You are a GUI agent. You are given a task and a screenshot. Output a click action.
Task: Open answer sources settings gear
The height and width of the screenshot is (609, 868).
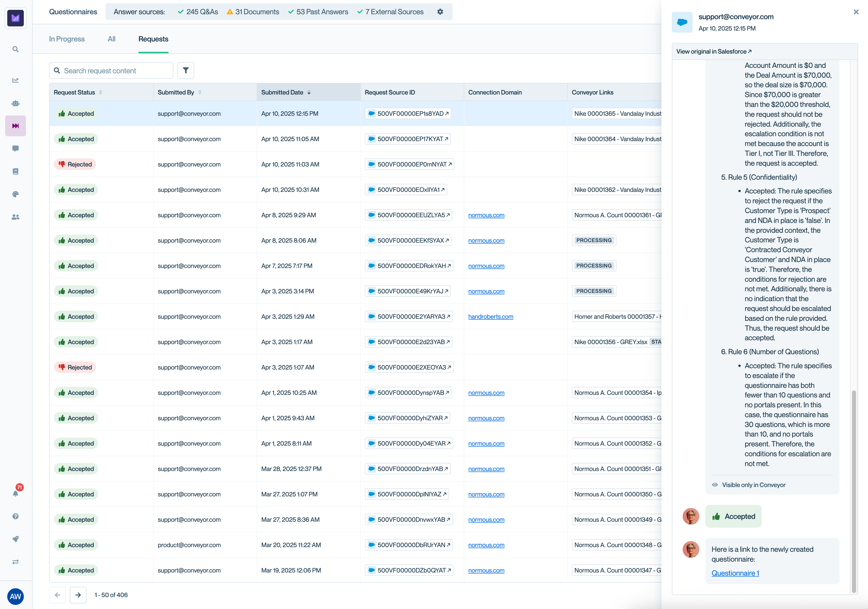(x=440, y=12)
